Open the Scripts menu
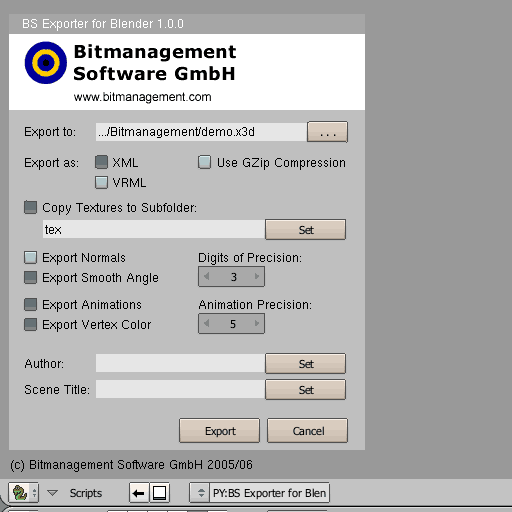This screenshot has width=512, height=512. [x=86, y=493]
